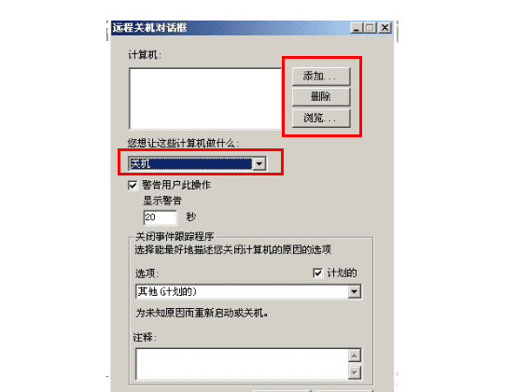Click inside the 计算机 list box

point(205,98)
